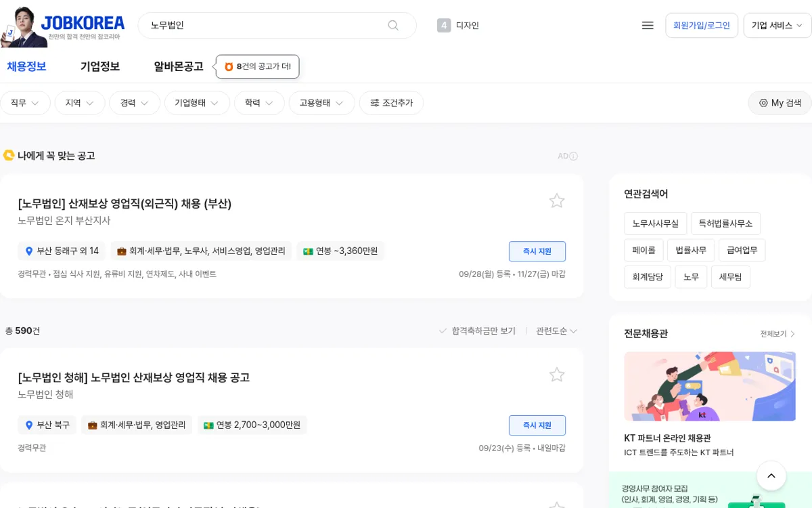Viewport: 812px width, 508px height.
Task: Click the briefcase icon beside 회계·세무·법무, 노무사
Action: [x=122, y=251]
